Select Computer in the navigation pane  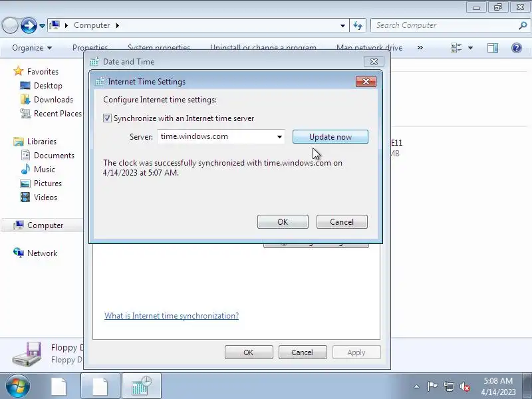(45, 225)
